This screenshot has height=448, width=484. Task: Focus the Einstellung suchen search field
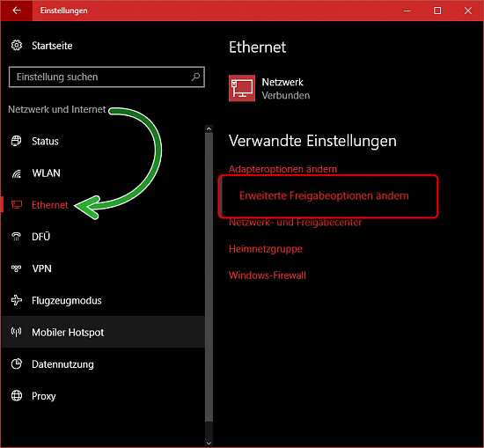[106, 77]
